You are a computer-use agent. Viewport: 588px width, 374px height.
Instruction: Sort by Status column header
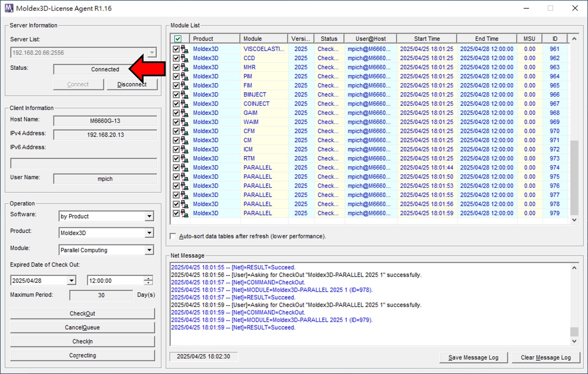point(329,39)
